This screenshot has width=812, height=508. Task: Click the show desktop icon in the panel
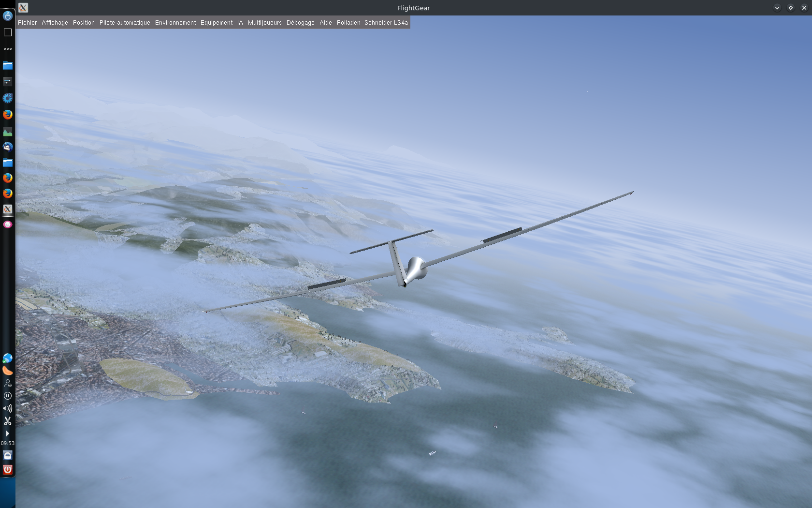click(x=8, y=32)
